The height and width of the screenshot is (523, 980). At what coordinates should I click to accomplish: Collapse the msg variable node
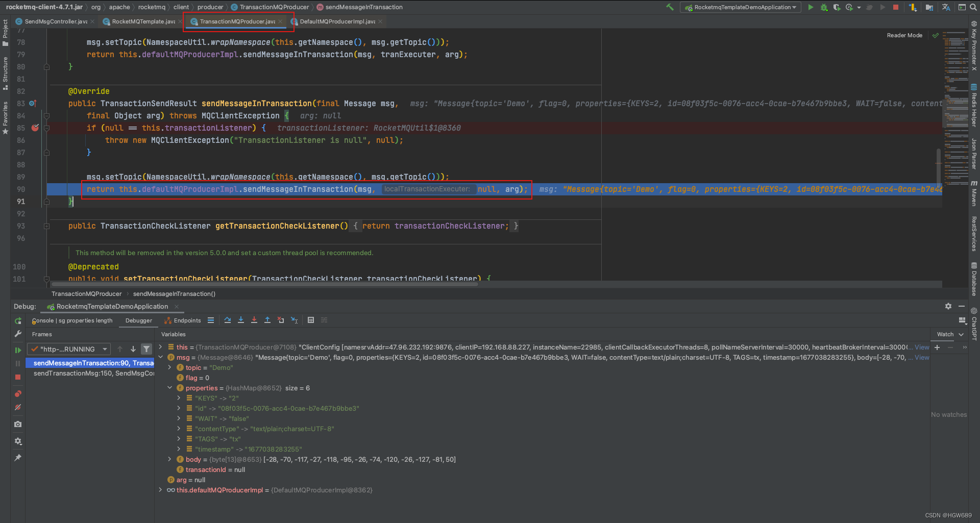pos(161,357)
